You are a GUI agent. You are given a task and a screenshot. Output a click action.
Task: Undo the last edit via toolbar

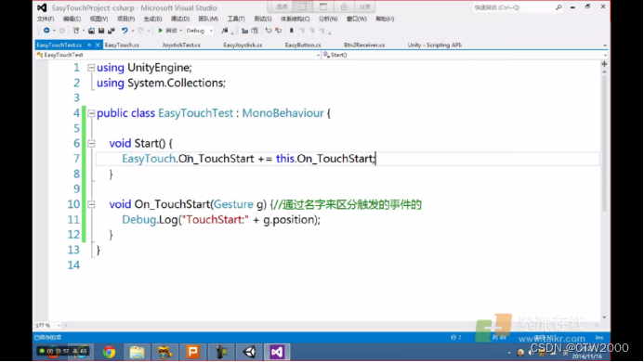click(124, 31)
